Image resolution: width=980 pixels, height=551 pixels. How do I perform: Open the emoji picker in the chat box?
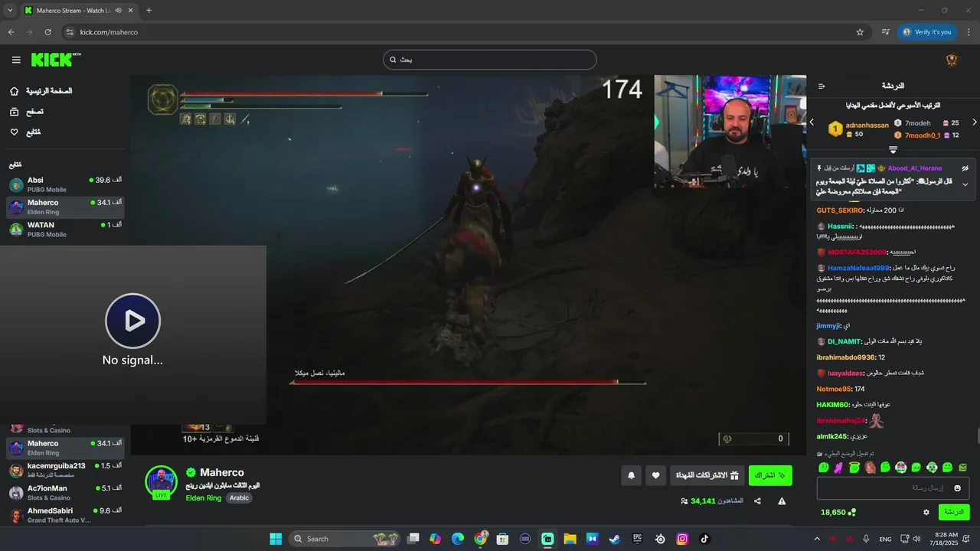[x=957, y=488]
